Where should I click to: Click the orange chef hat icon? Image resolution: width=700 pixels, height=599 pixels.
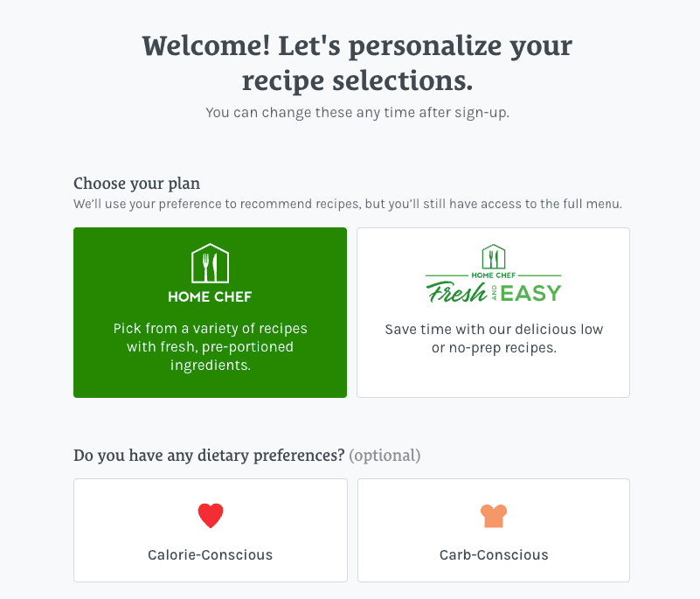tap(493, 516)
